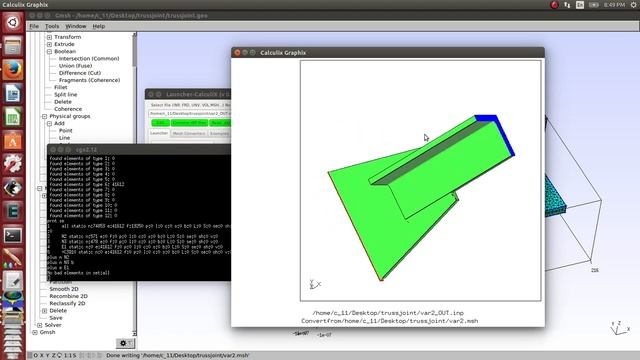Click Recombine 2D in mesh tree
Screen dimensions: 640x360
click(x=68, y=296)
